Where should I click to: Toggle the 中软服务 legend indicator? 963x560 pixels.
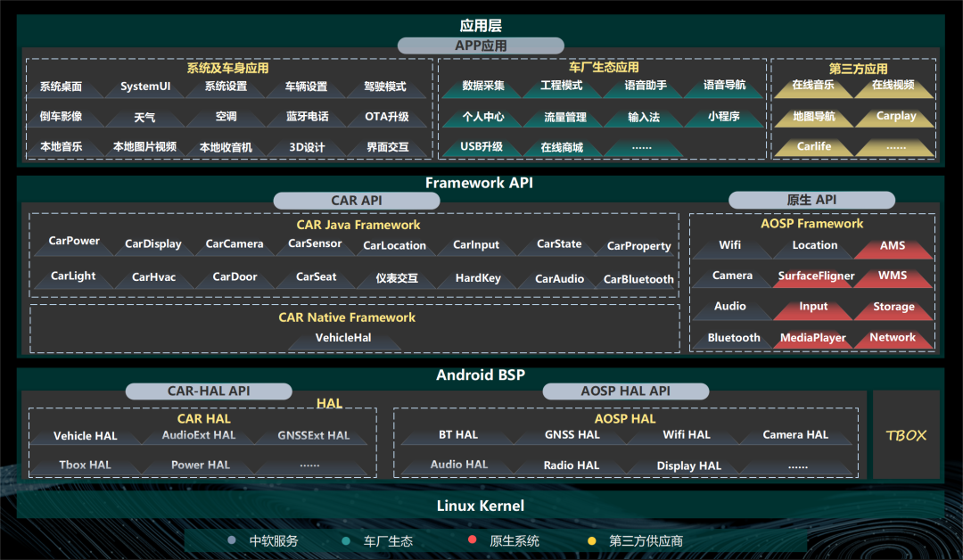231,539
